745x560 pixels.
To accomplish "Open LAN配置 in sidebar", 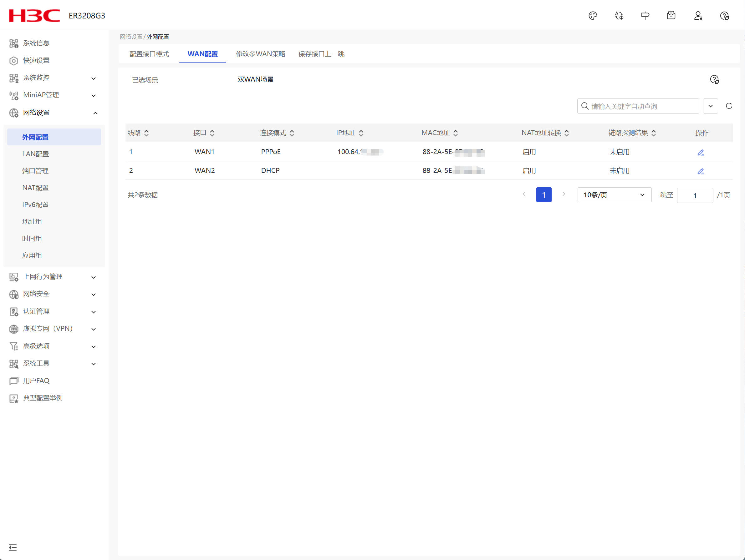I will point(35,154).
